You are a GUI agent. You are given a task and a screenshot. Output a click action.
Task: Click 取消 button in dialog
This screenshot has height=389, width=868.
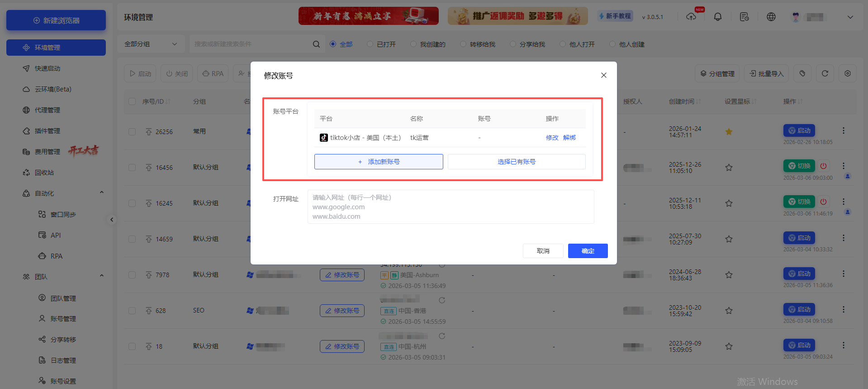pos(543,251)
